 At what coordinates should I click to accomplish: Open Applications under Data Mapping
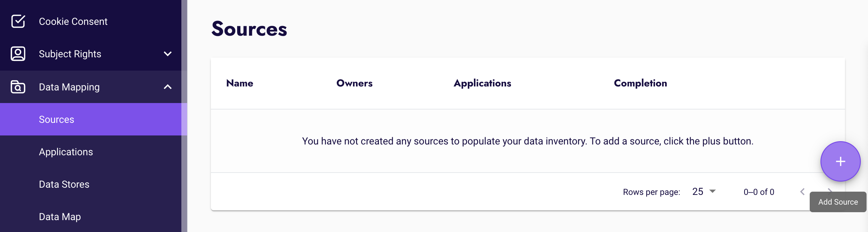[66, 152]
